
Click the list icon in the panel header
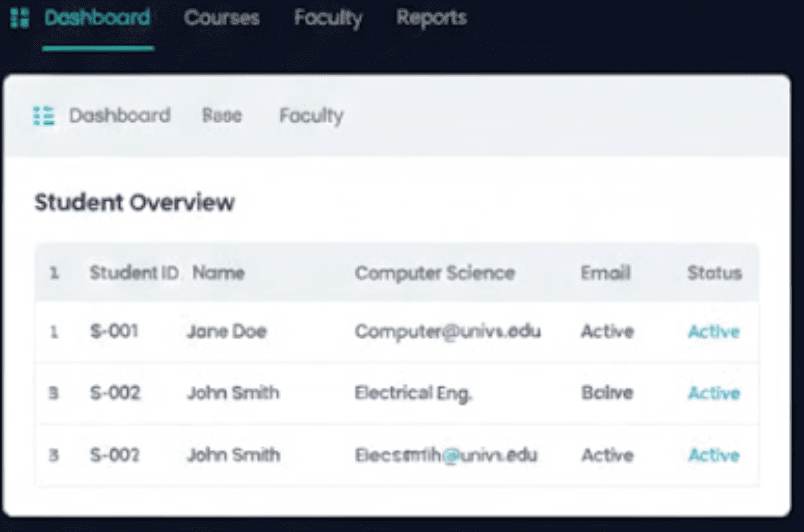click(x=43, y=116)
